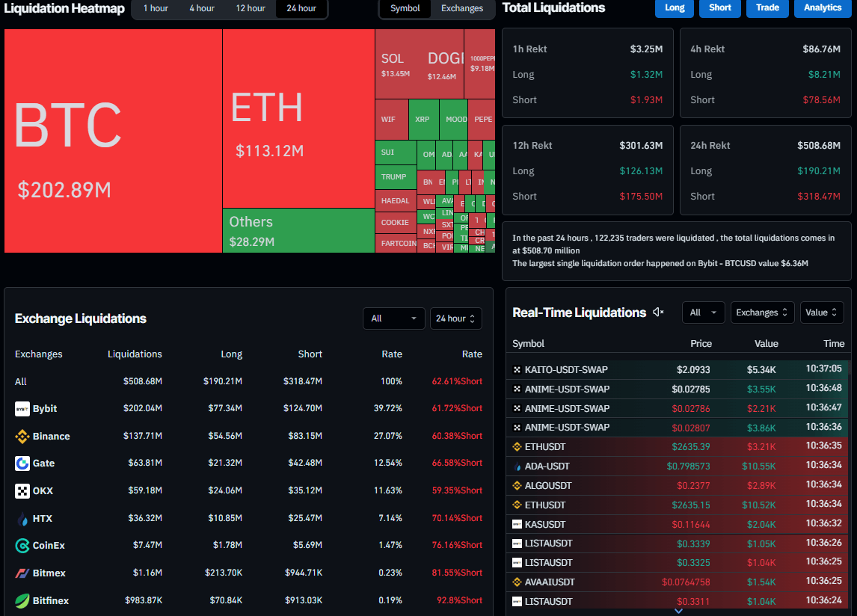Select the Symbol heatmap view
Screen dimensions: 857x616
tap(405, 8)
